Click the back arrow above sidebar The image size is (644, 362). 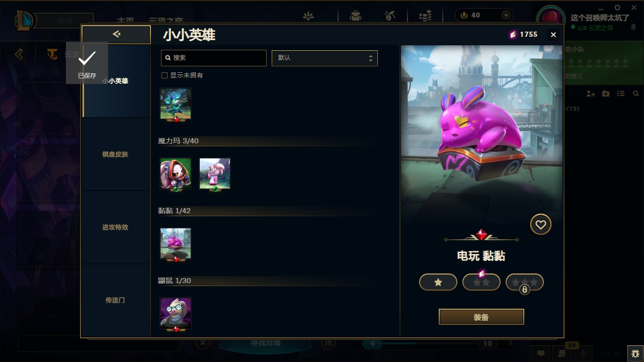pyautogui.click(x=116, y=34)
